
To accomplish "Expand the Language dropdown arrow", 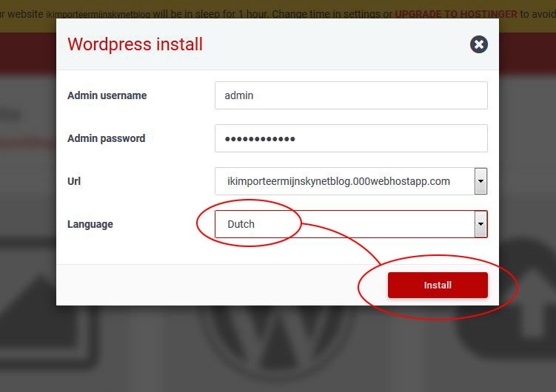I will tap(480, 224).
